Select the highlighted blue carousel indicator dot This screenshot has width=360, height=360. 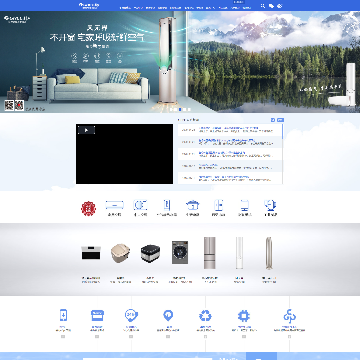click(180, 109)
